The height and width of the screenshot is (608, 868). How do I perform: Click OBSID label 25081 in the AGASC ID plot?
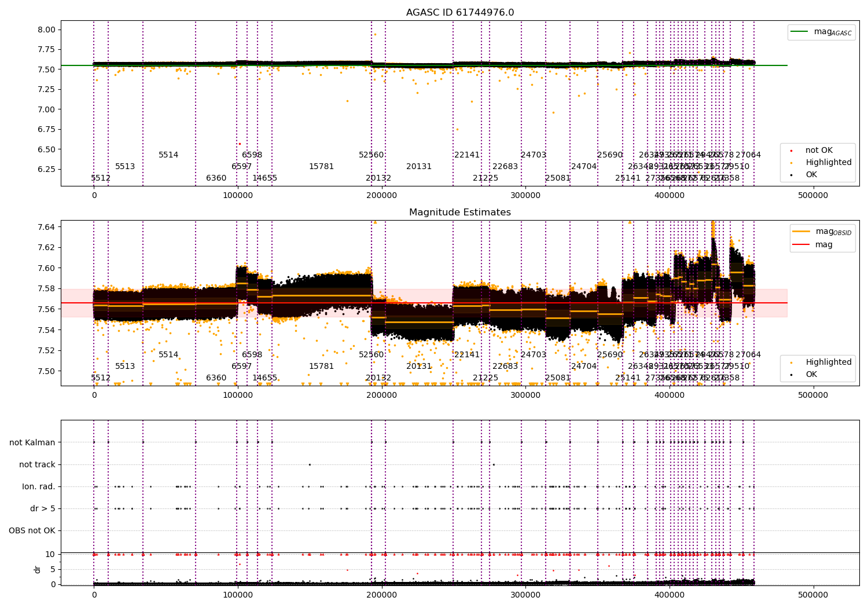pyautogui.click(x=558, y=178)
